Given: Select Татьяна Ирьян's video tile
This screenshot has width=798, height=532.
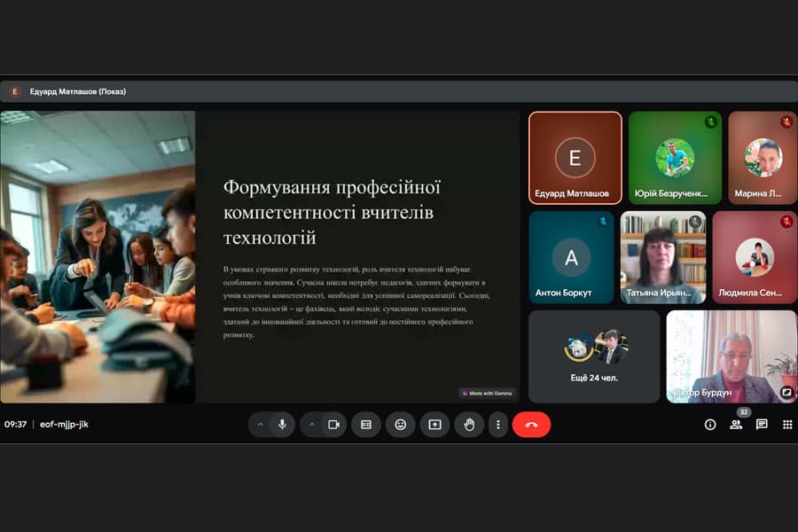Looking at the screenshot, I should click(x=663, y=257).
